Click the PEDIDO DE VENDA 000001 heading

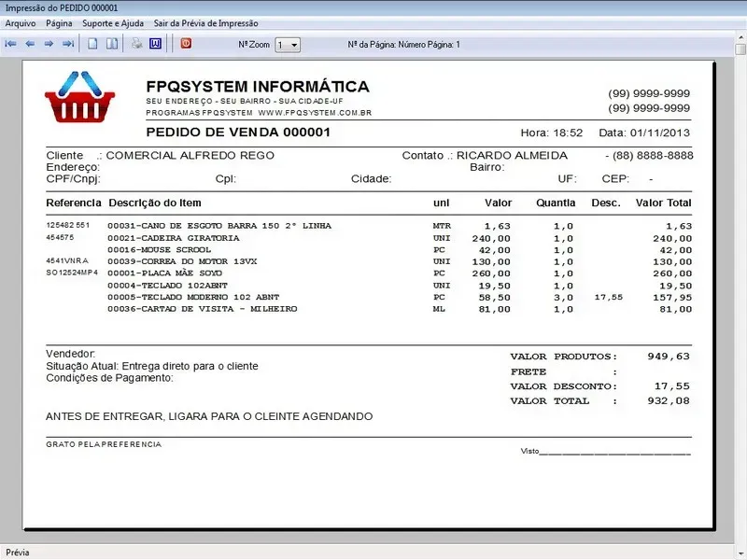(x=238, y=133)
